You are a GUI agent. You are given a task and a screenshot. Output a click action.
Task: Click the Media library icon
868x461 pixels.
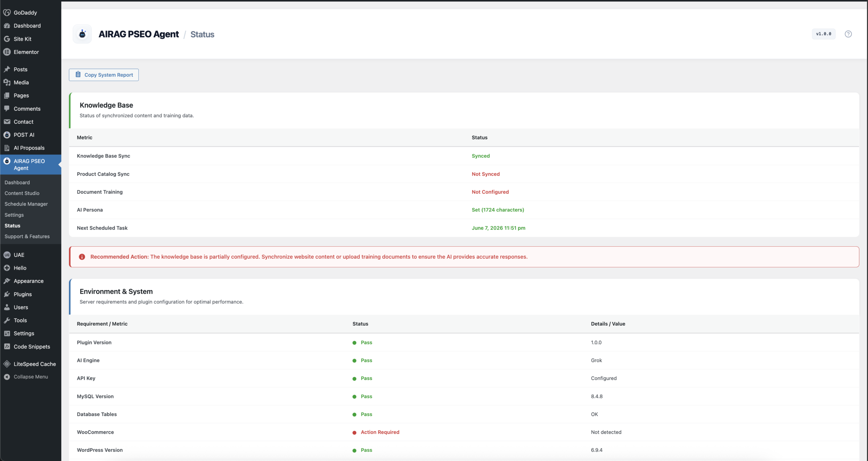point(7,82)
